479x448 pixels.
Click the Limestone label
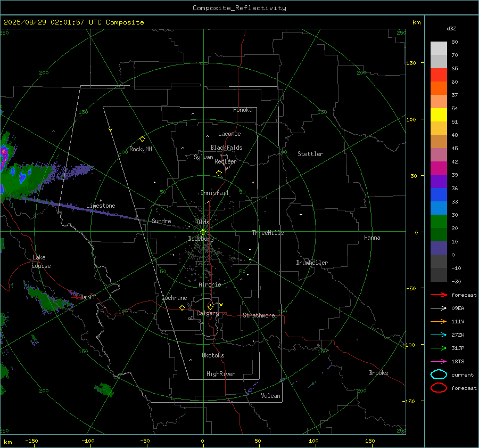coord(101,206)
